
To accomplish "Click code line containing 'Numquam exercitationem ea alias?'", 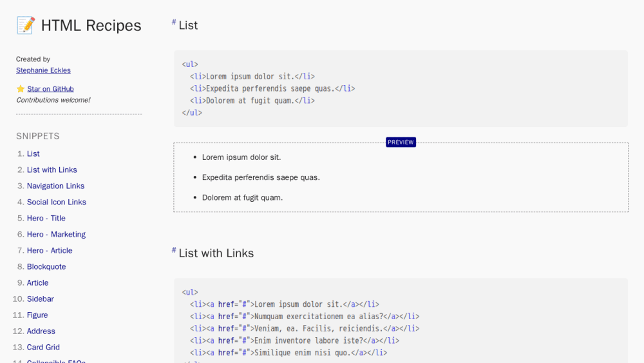I will (305, 317).
